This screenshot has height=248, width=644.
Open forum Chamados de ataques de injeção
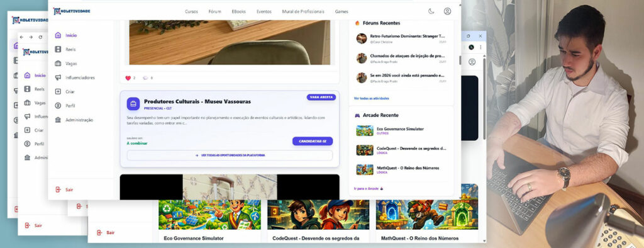(407, 55)
